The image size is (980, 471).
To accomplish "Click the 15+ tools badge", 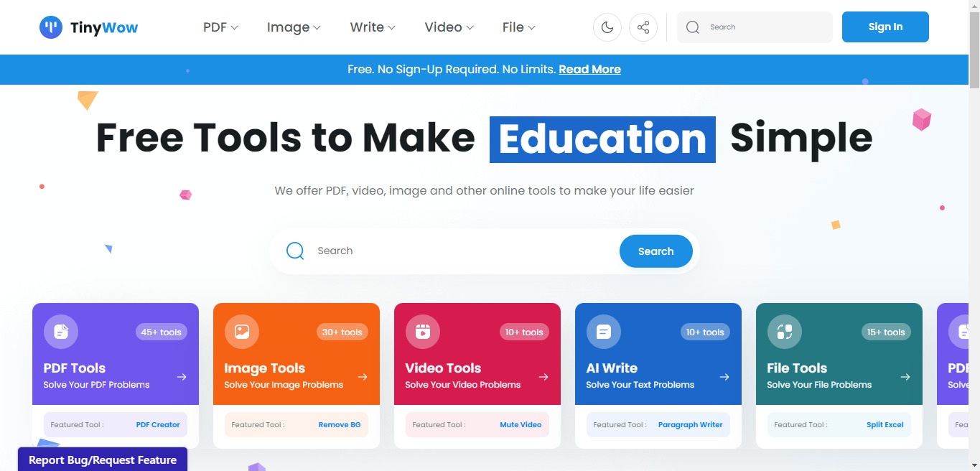I will tap(885, 332).
